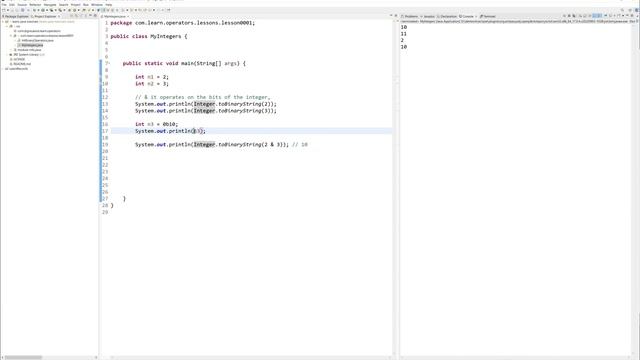The height and width of the screenshot is (360, 640).
Task: Click the '11' output line in Console
Action: tap(404, 34)
